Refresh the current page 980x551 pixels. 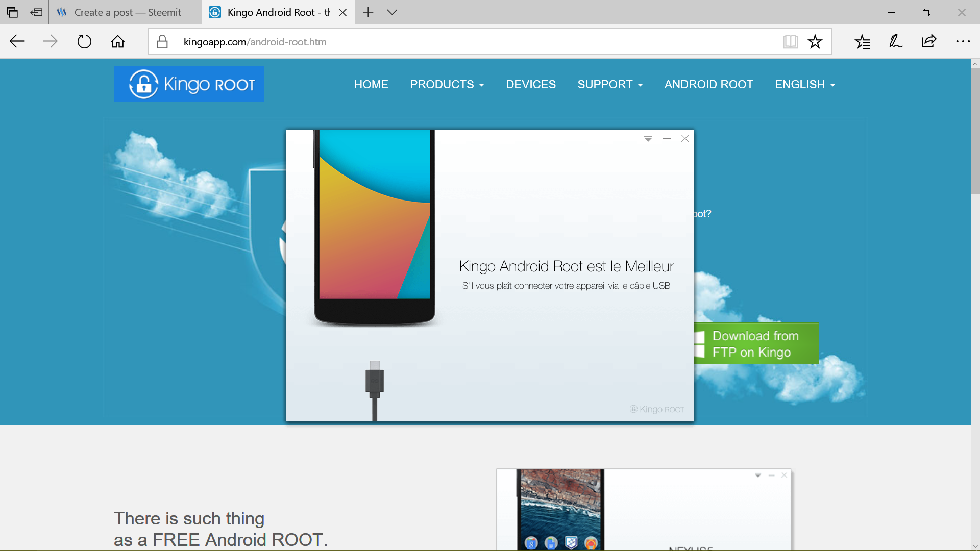point(84,42)
